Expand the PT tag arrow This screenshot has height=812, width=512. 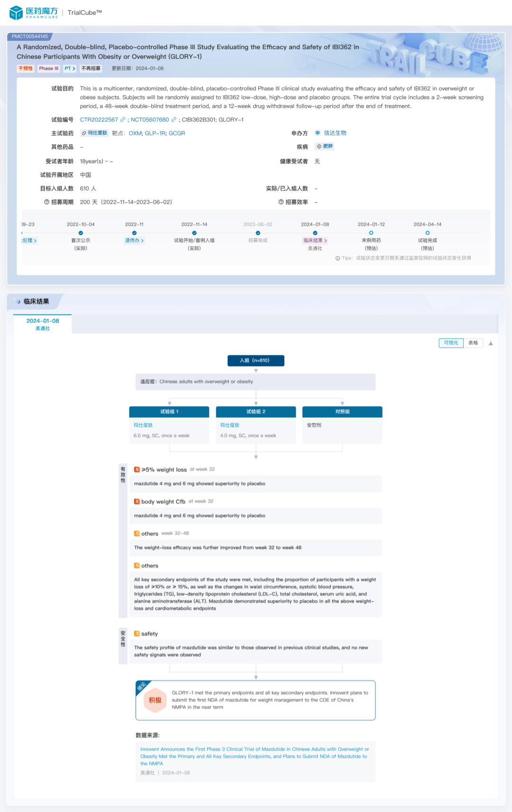coord(70,69)
